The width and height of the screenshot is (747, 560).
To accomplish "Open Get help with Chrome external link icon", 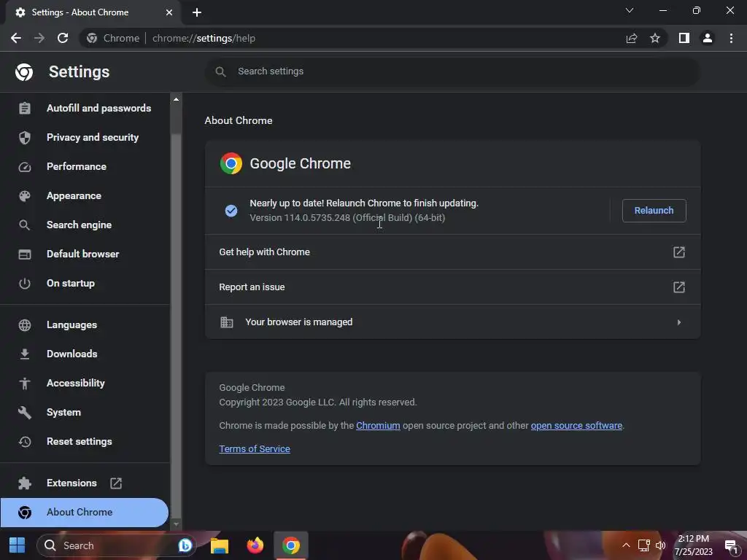I will click(679, 252).
